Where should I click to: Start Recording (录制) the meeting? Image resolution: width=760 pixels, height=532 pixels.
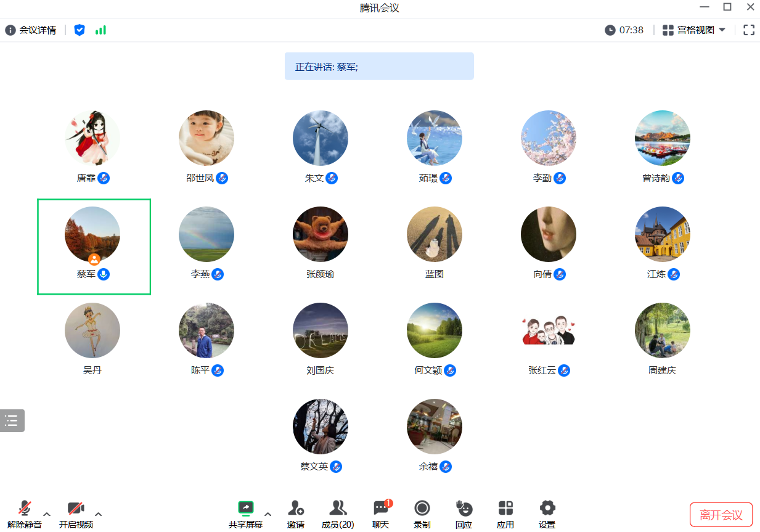coord(422,509)
